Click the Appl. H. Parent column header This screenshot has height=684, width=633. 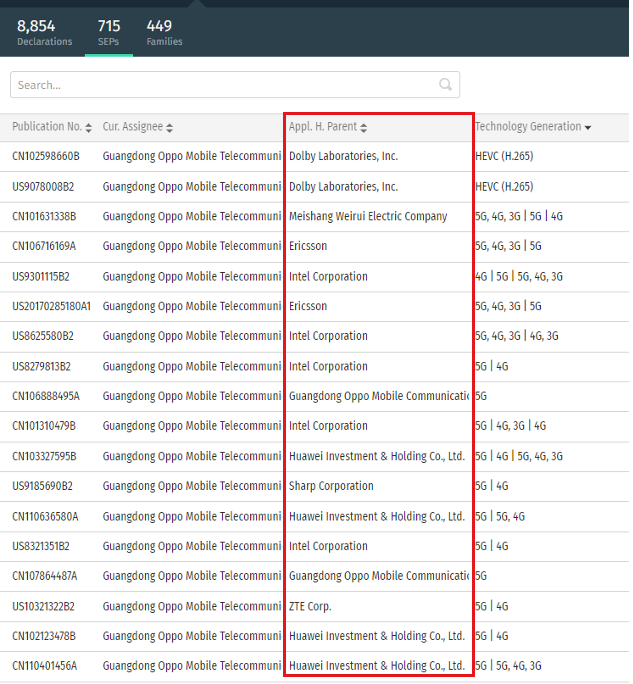(x=323, y=127)
